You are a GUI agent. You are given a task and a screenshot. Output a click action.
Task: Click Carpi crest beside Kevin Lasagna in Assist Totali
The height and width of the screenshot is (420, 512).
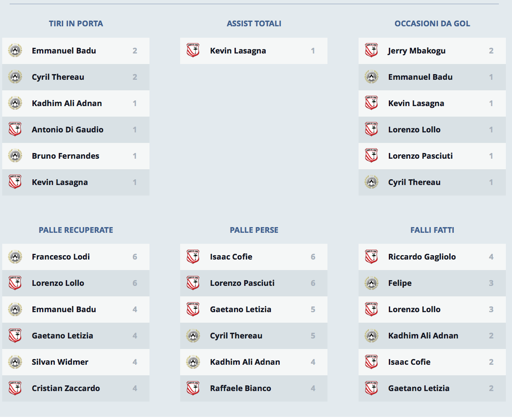193,51
